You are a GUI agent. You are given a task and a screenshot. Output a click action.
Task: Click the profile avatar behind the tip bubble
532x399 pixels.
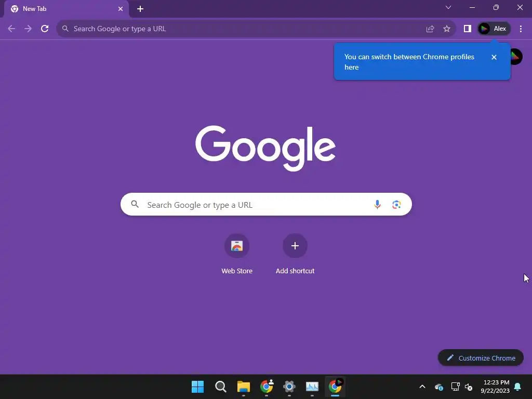516,57
